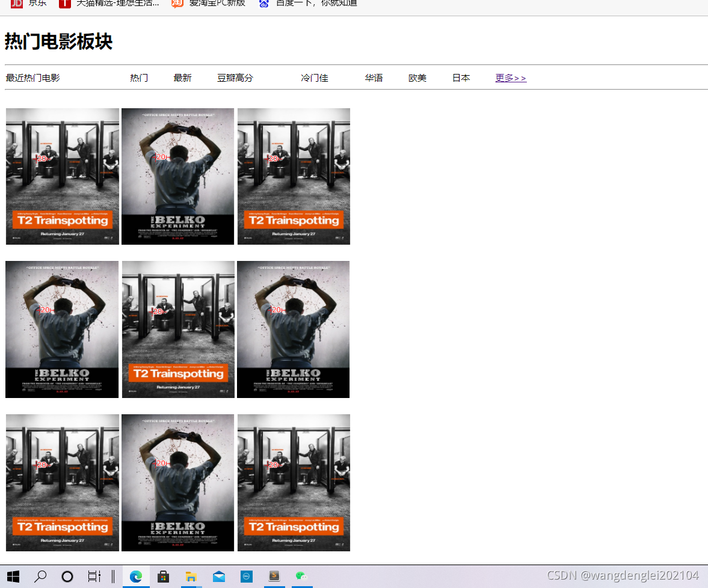
Task: Click the 热门电影板块 heading
Action: click(x=59, y=41)
